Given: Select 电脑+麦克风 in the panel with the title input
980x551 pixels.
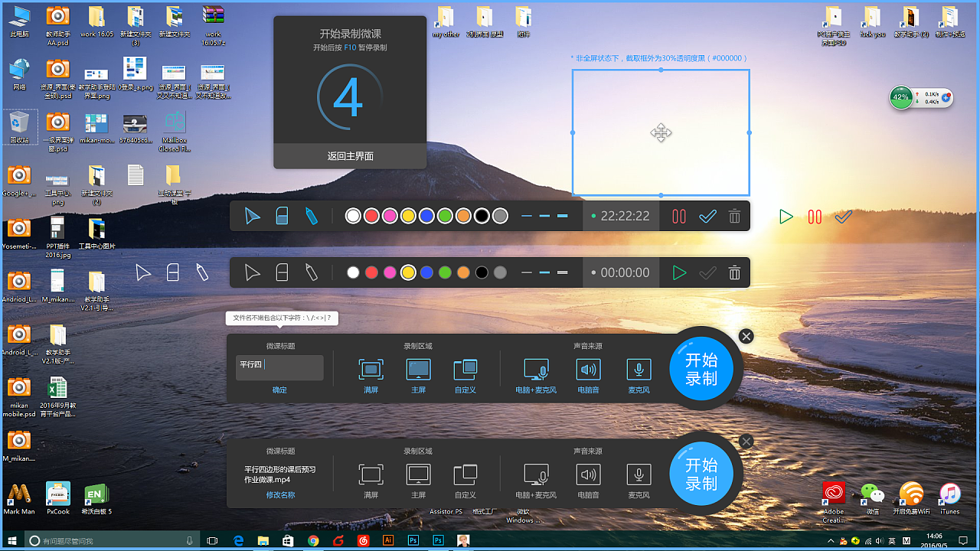Looking at the screenshot, I should (536, 376).
